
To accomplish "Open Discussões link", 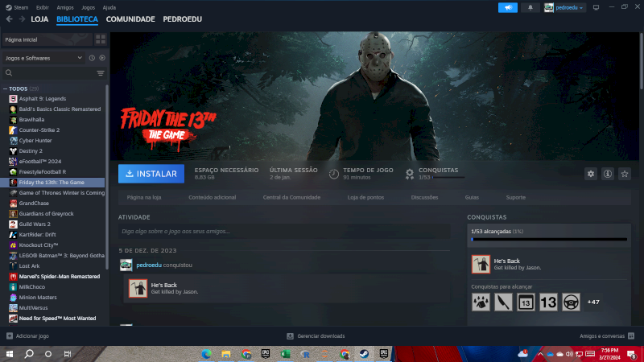I will coord(424,197).
